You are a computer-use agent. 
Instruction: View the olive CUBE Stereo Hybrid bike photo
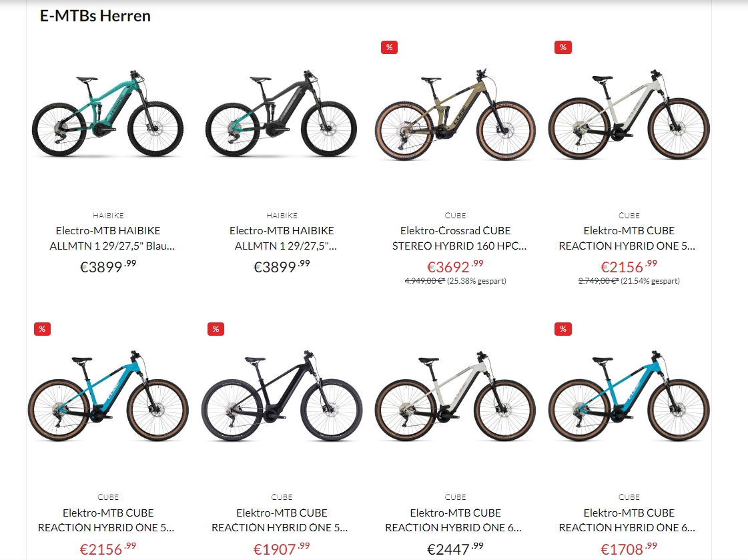click(x=455, y=115)
